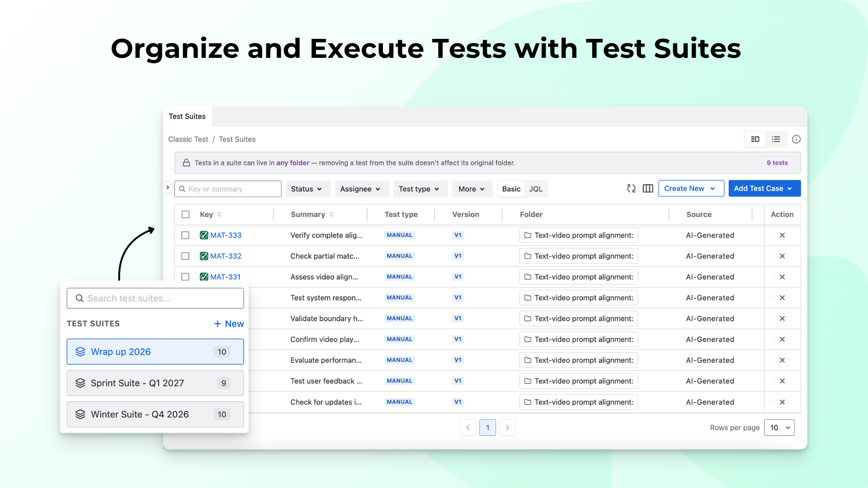Viewport: 868px width, 488px height.
Task: Remove MAT-333 from suite with X
Action: pos(782,235)
